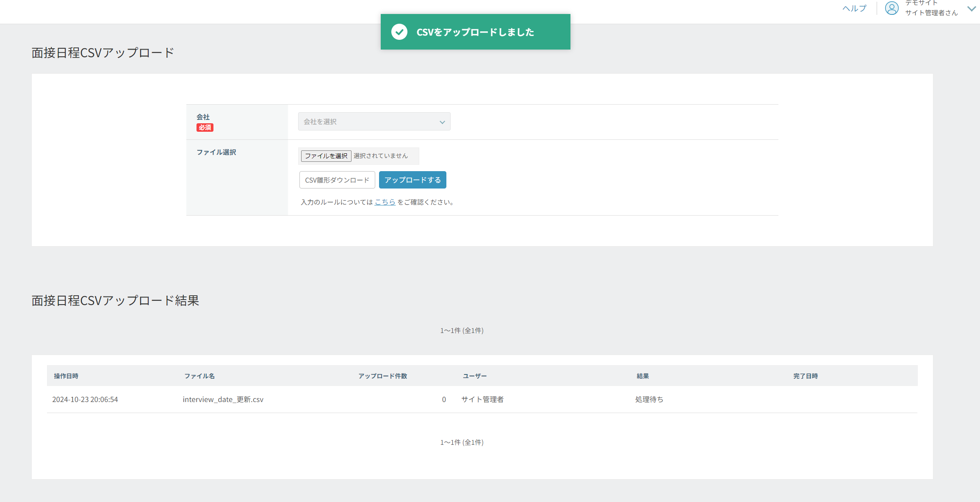980x502 pixels.
Task: Click the user profile avatar icon
Action: (891, 8)
